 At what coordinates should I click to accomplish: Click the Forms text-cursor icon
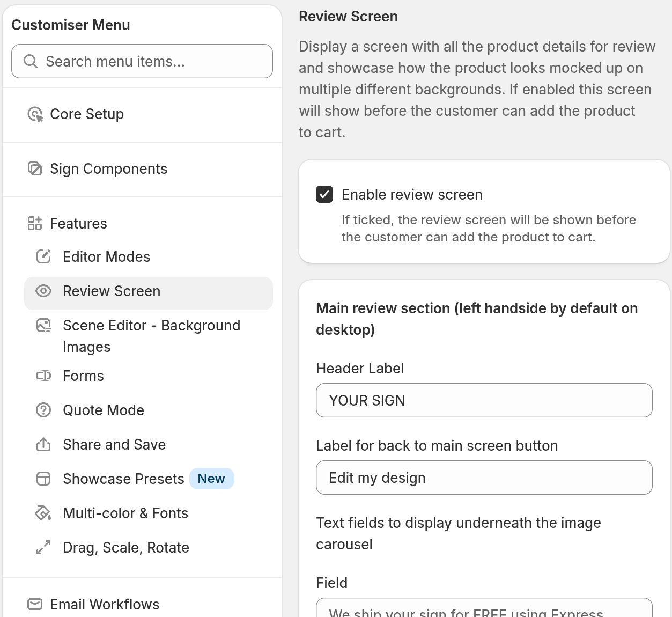pyautogui.click(x=43, y=376)
